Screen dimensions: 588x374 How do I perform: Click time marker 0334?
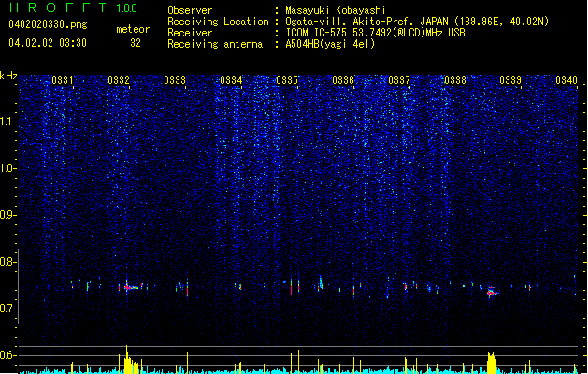tap(231, 80)
